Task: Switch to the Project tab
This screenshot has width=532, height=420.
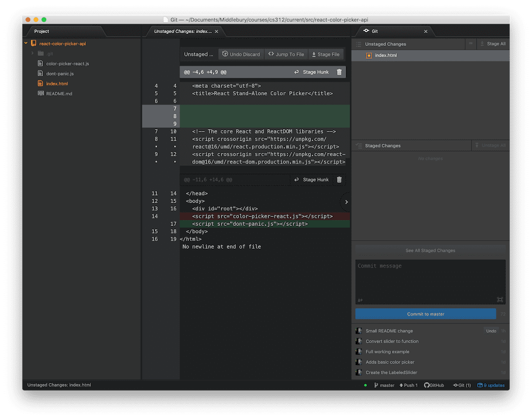Action: (42, 31)
